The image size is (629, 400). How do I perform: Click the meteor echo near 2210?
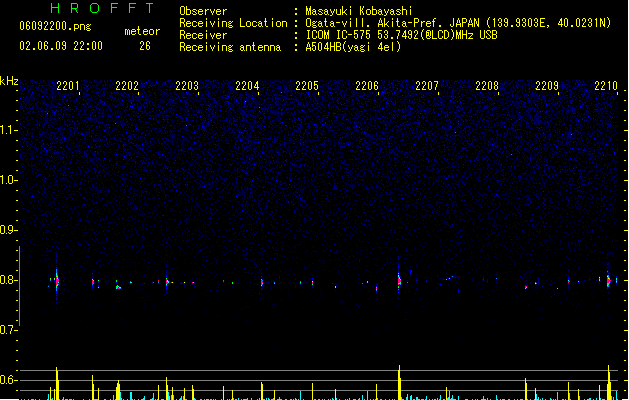(609, 280)
